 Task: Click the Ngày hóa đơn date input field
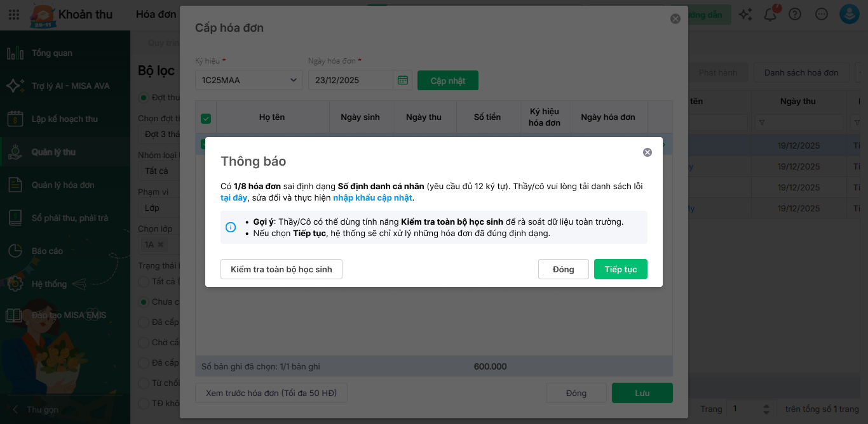351,80
